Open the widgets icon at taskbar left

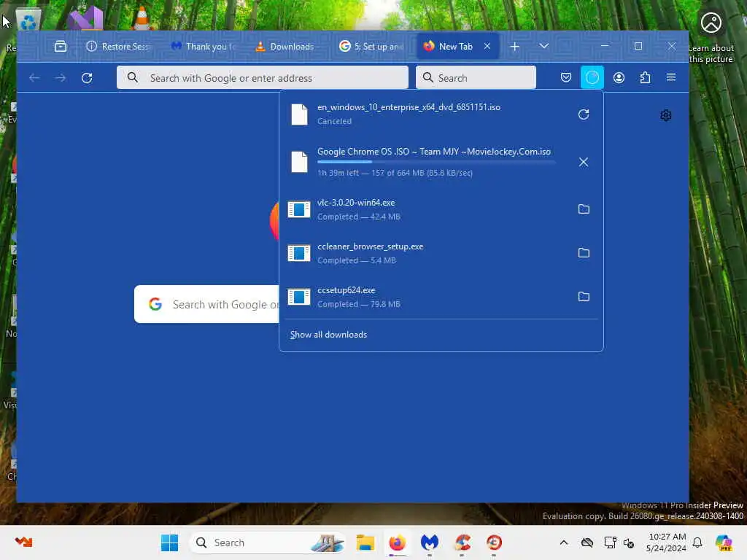23,542
